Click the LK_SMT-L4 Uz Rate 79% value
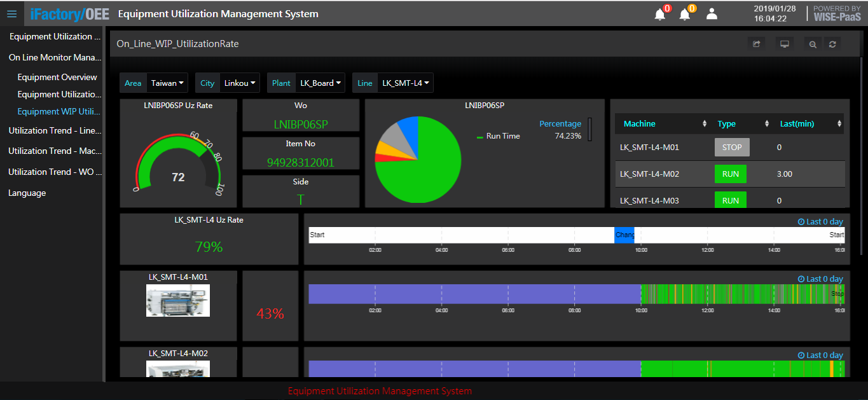Screen dimensions: 868x400 click(209, 247)
